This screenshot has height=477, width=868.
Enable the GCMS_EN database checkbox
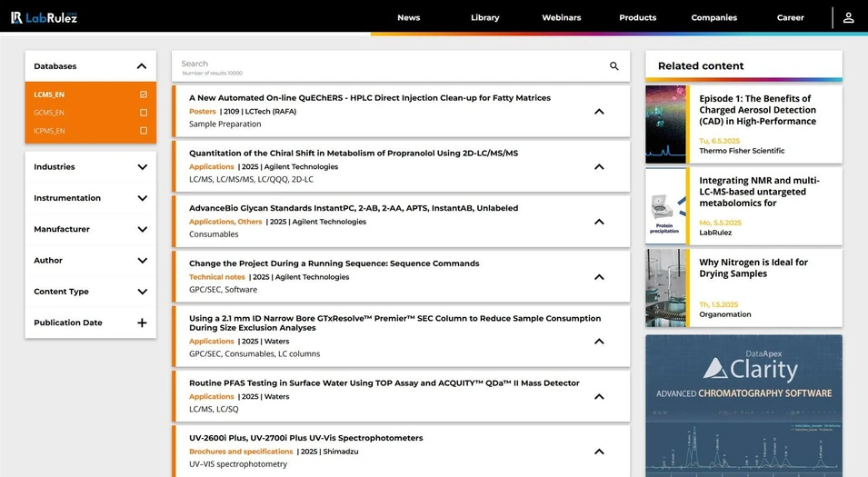[144, 113]
